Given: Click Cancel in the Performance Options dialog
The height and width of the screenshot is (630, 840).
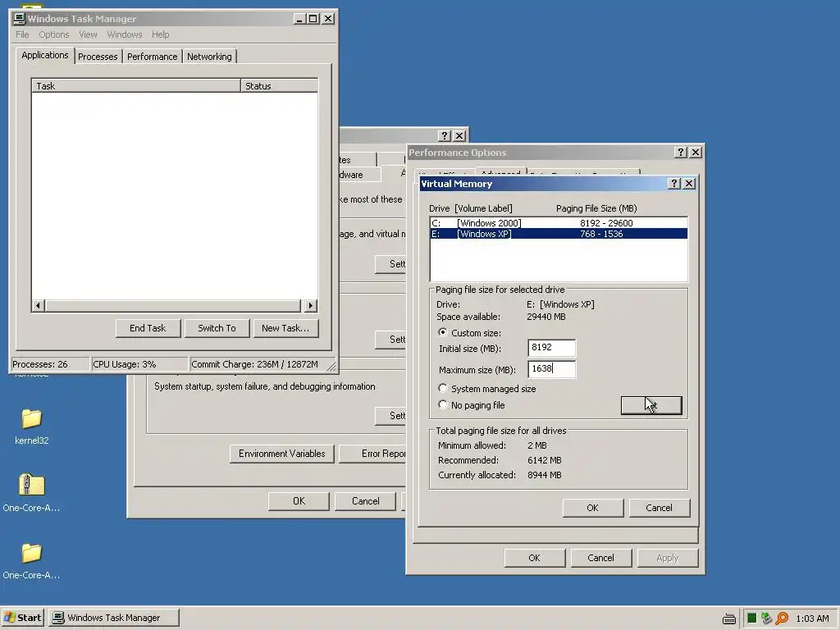Looking at the screenshot, I should 600,558.
